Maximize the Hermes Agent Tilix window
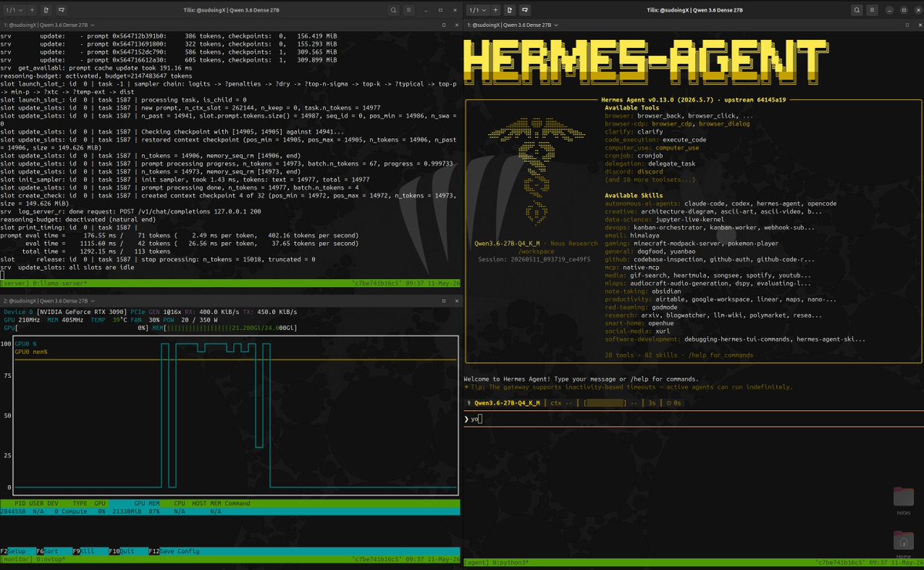The image size is (924, 570). tap(904, 10)
